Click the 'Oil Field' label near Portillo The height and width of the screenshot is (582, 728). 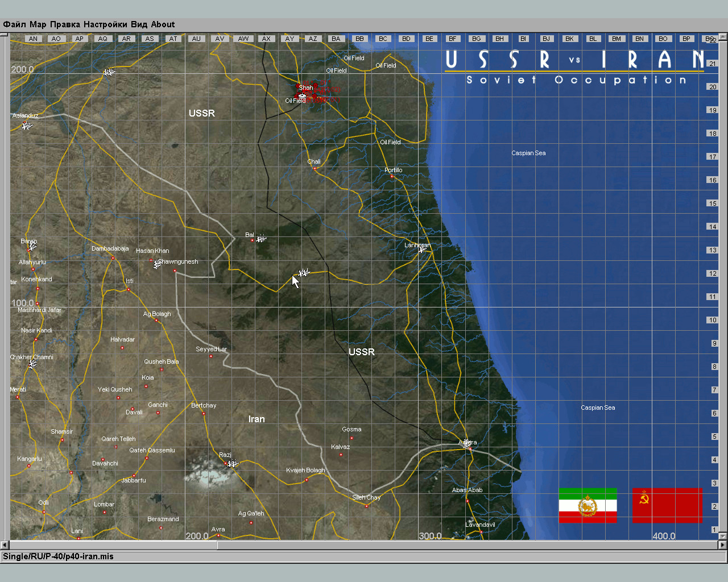point(390,142)
